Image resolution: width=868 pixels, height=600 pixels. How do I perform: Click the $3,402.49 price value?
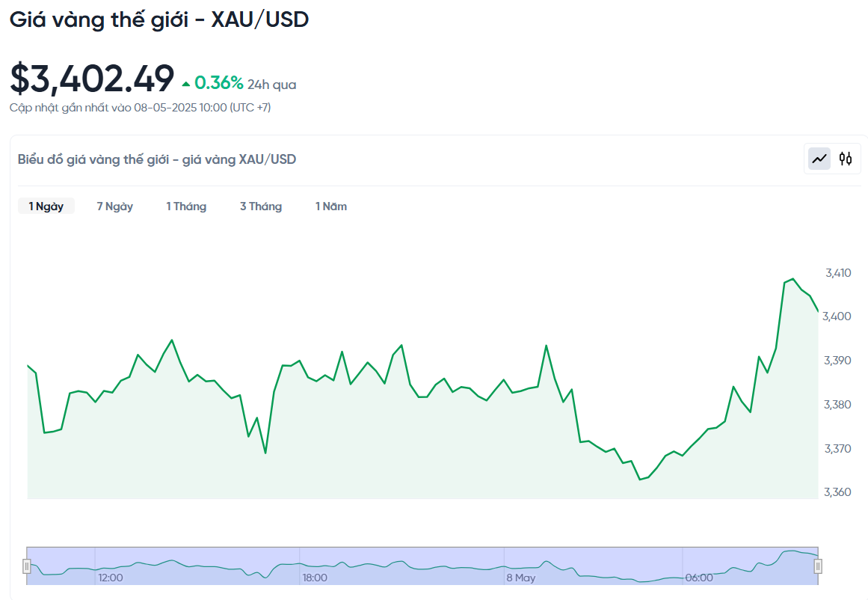pos(92,78)
